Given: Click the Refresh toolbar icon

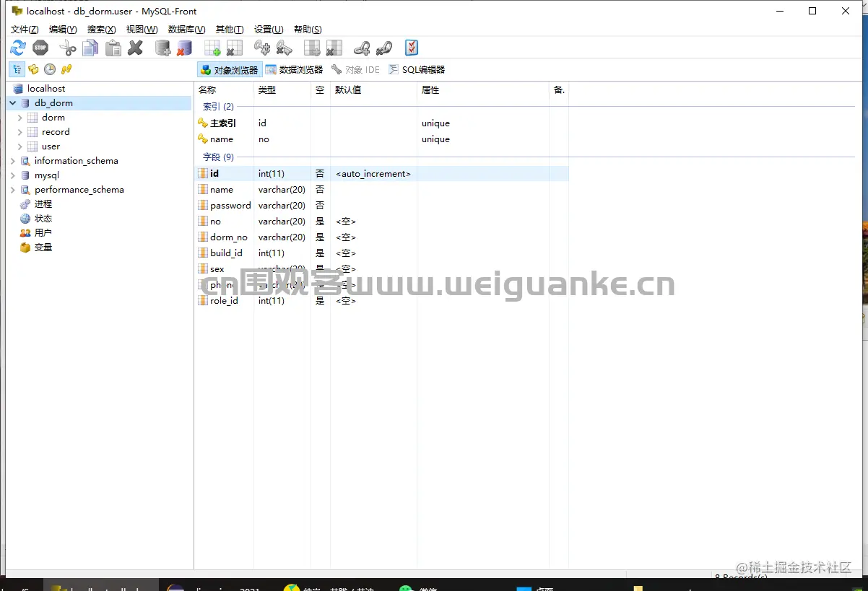Looking at the screenshot, I should click(x=18, y=48).
